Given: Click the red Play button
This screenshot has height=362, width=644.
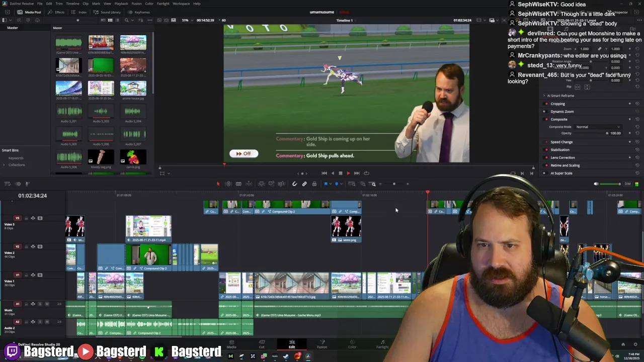Looking at the screenshot, I should (x=348, y=173).
